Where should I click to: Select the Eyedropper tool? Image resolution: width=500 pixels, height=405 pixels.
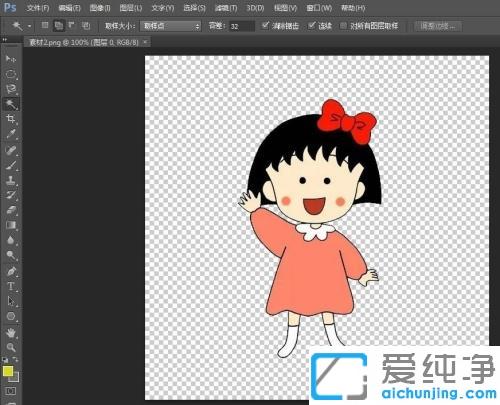point(11,134)
